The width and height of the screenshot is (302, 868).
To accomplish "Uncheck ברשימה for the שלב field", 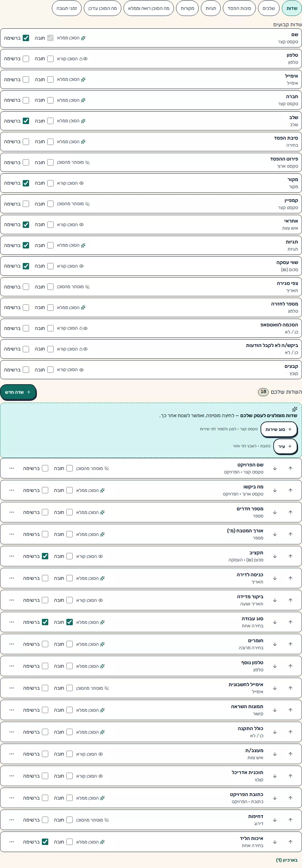I will coord(26,121).
